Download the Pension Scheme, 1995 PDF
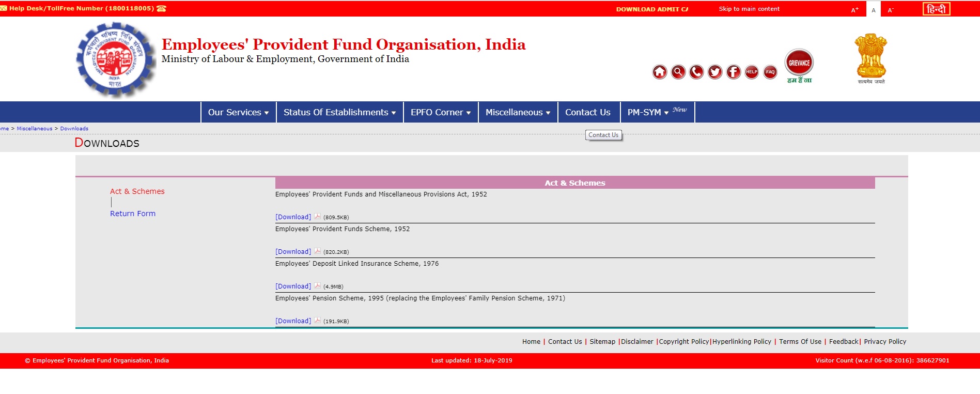 coord(293,321)
